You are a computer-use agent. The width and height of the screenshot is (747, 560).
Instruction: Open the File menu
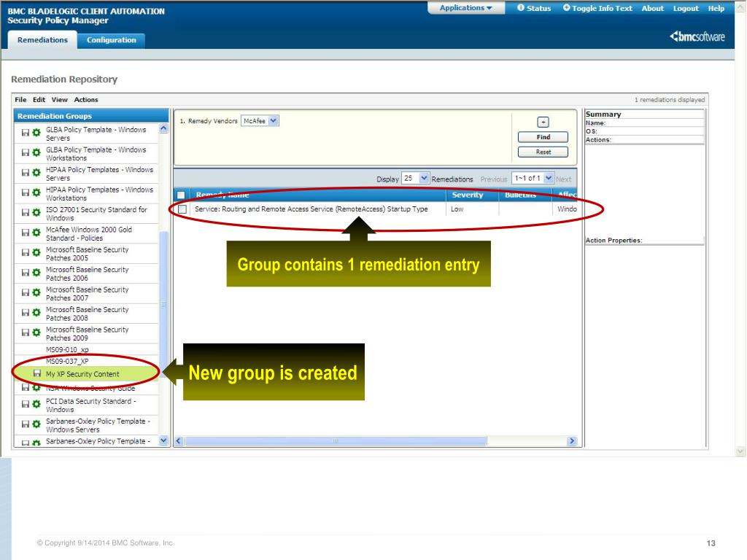(20, 99)
